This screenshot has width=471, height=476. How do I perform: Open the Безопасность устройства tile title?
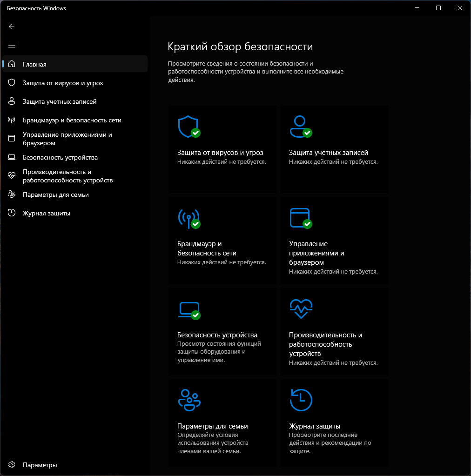point(217,335)
